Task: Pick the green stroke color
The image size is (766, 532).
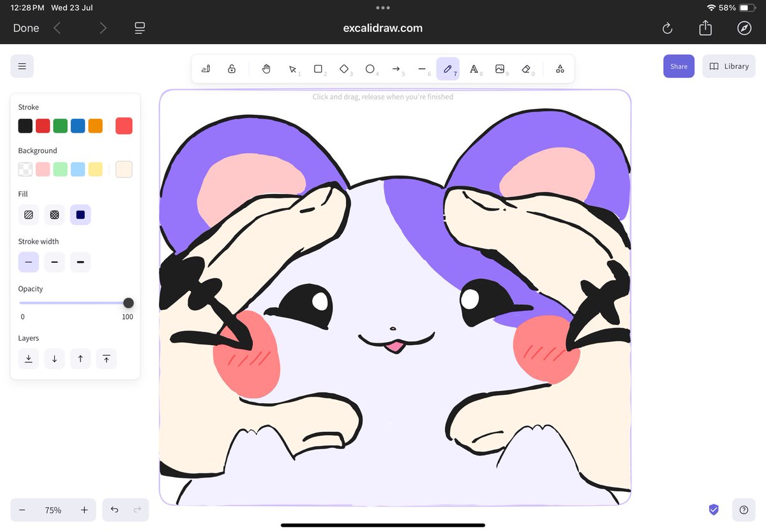Action: click(61, 126)
